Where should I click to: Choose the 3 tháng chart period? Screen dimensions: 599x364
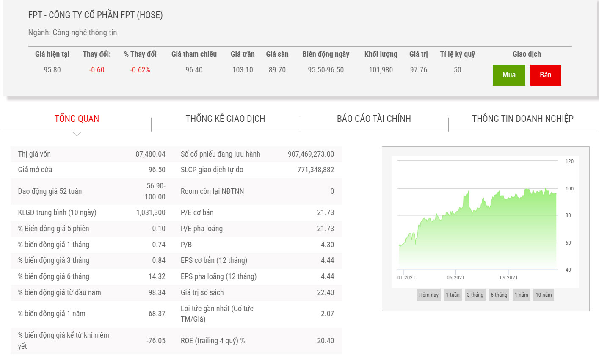pyautogui.click(x=475, y=295)
